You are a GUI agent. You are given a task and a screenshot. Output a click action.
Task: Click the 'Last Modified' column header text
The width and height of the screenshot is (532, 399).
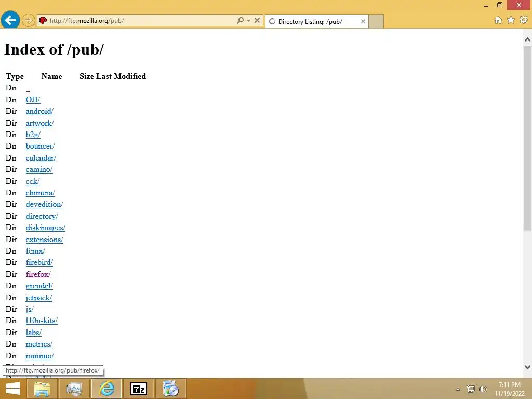point(121,76)
